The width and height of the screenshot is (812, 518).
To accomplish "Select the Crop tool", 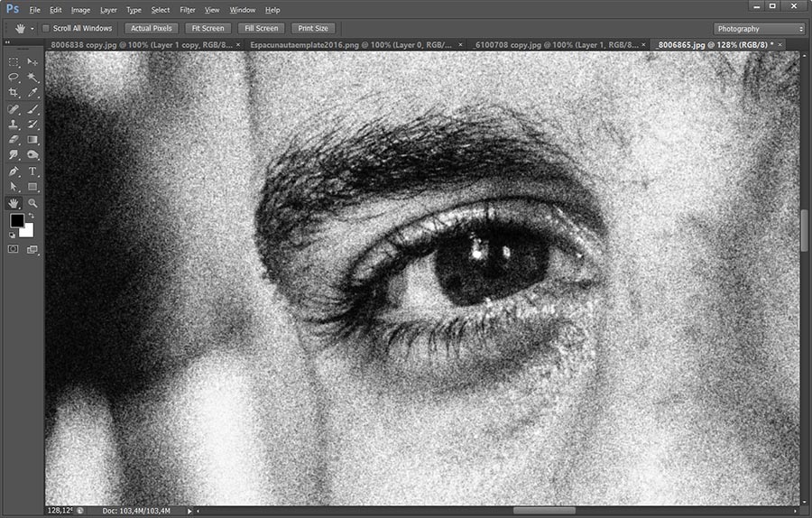I will tap(14, 93).
